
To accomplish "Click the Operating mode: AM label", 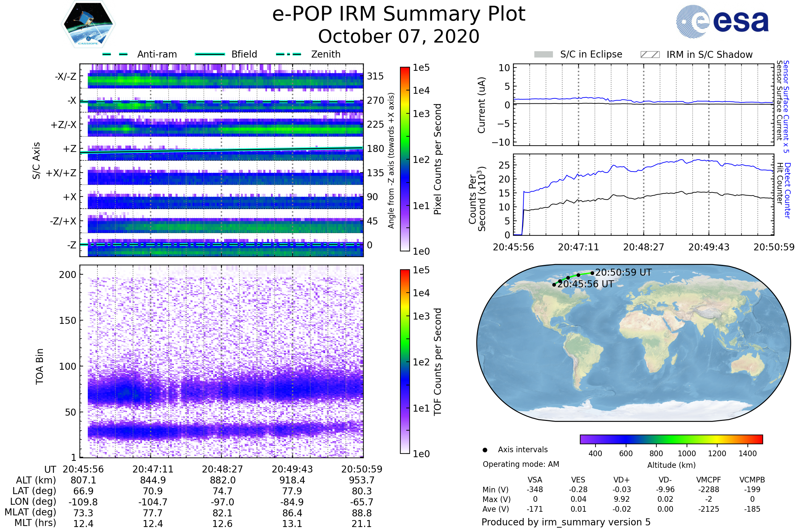I will [521, 464].
